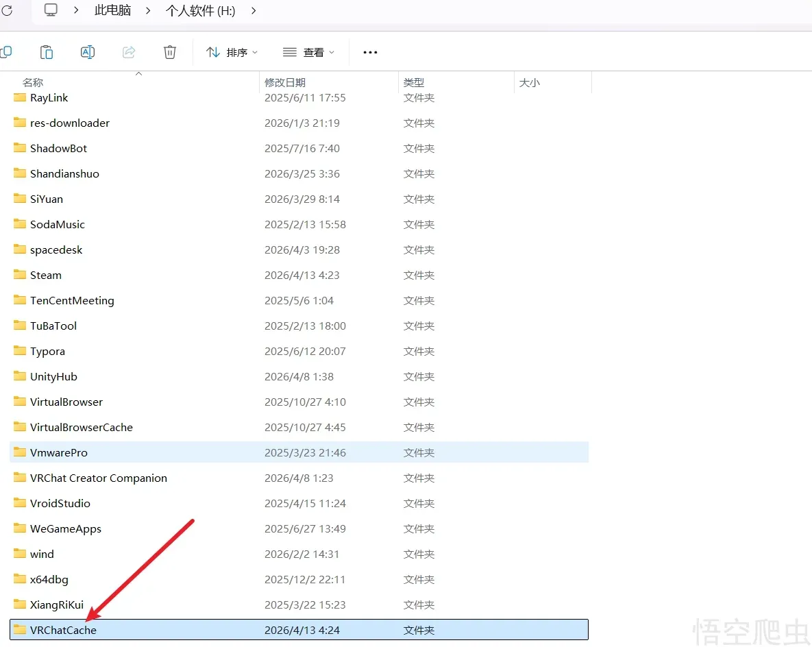Select the UnityHub folder

point(53,376)
